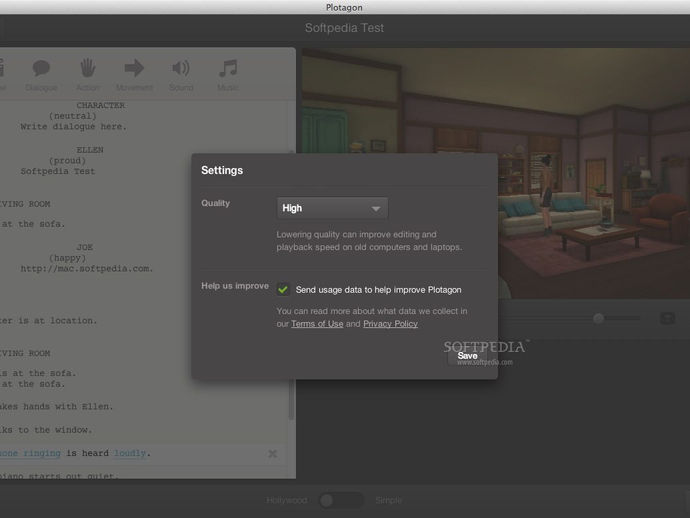Open the Quality dropdown set to High
This screenshot has height=518, width=690.
[332, 208]
